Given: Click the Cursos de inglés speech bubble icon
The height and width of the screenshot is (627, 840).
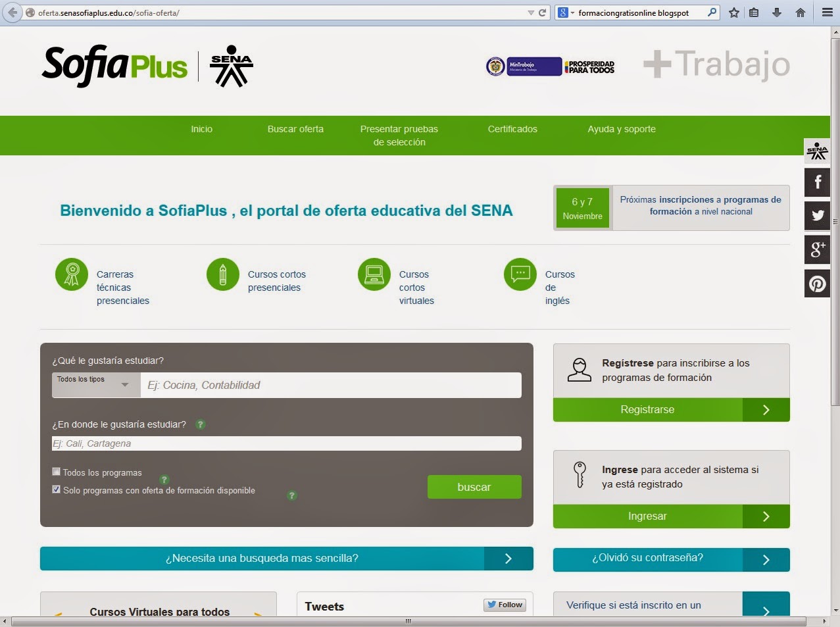Looking at the screenshot, I should (x=520, y=274).
